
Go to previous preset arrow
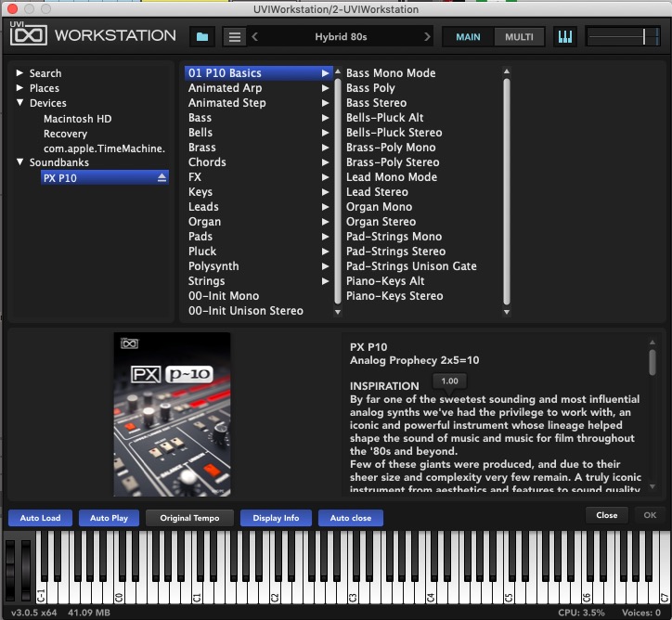[254, 37]
